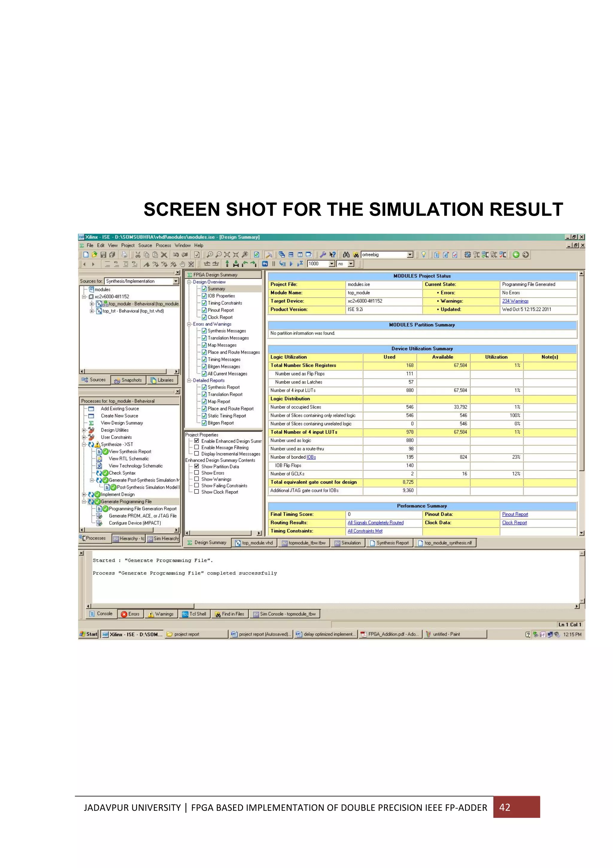
Task: Click the Save toolbar icon
Action: tap(103, 255)
